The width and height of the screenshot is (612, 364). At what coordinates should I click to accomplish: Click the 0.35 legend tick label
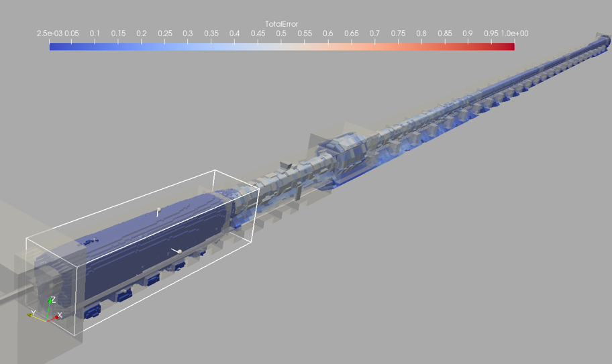(x=211, y=34)
